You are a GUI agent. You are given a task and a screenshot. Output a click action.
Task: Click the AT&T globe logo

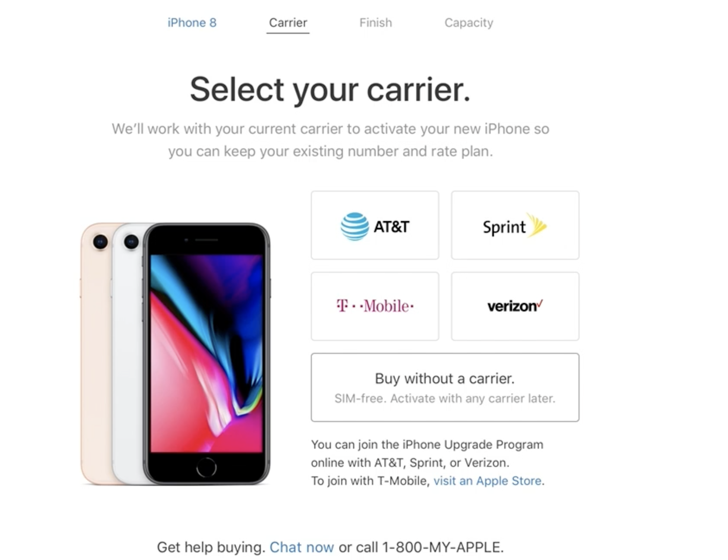pyautogui.click(x=355, y=226)
